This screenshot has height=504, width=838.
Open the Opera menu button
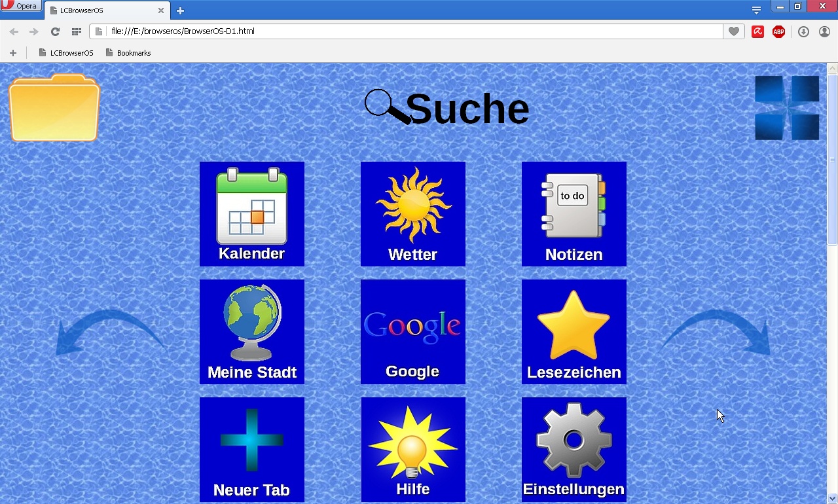pyautogui.click(x=21, y=6)
